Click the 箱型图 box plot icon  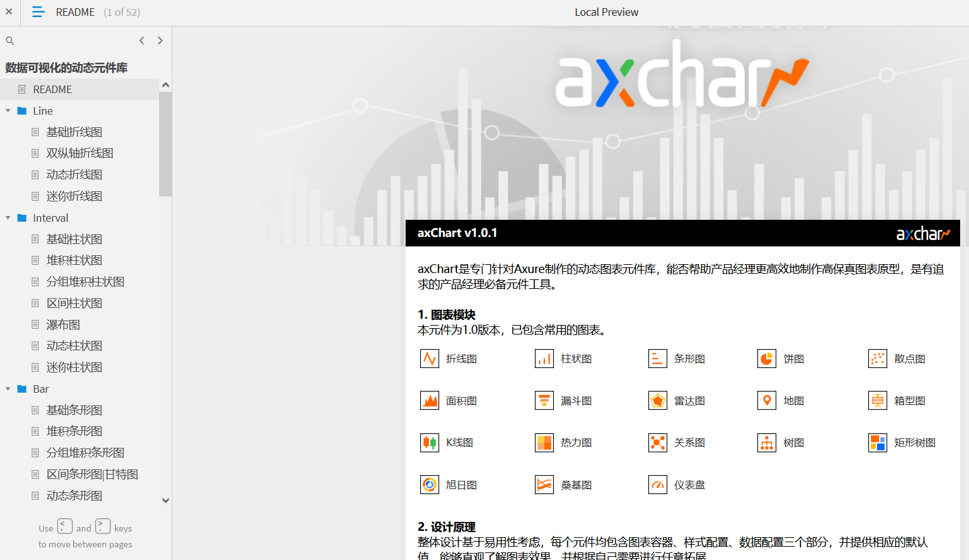pos(878,400)
